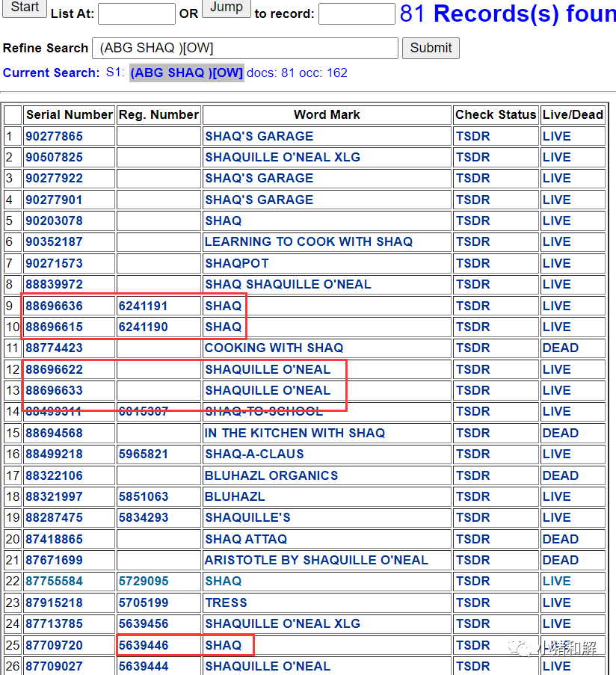Open the TRESS word mark
Image resolution: width=616 pixels, height=675 pixels.
point(226,602)
